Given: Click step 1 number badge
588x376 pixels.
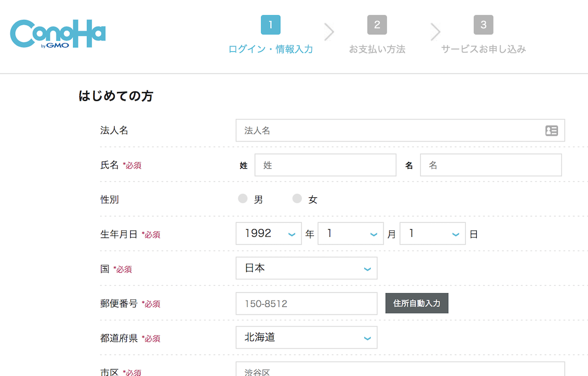Looking at the screenshot, I should point(270,25).
